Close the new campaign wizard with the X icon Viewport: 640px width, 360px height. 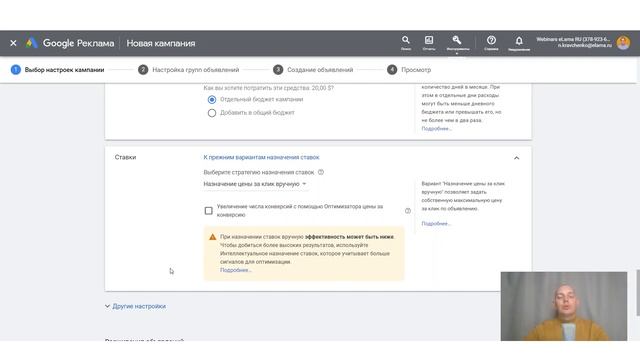coord(13,43)
